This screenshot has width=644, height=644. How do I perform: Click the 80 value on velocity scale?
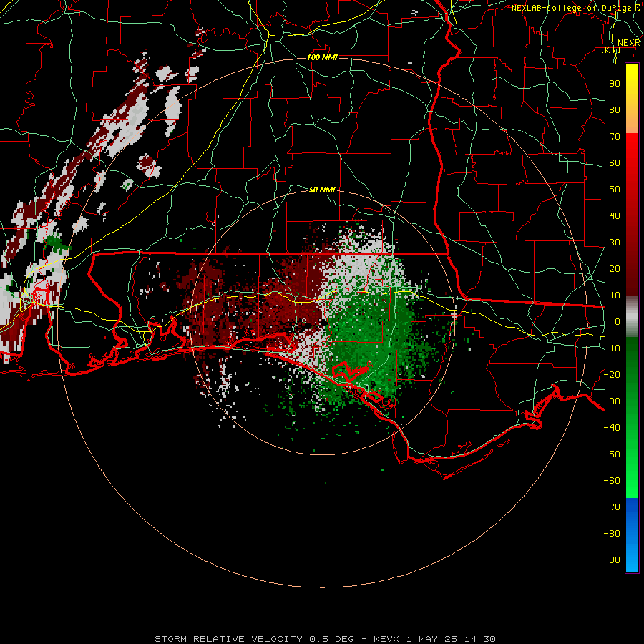point(615,109)
